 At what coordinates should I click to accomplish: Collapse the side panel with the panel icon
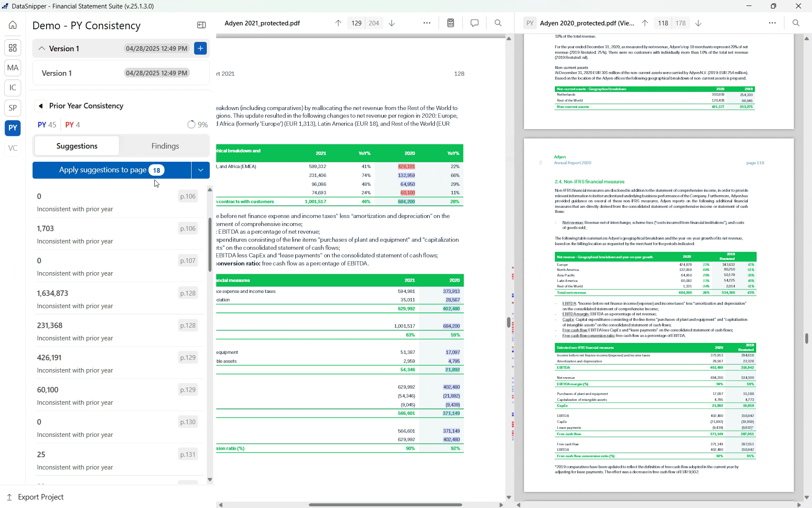201,25
